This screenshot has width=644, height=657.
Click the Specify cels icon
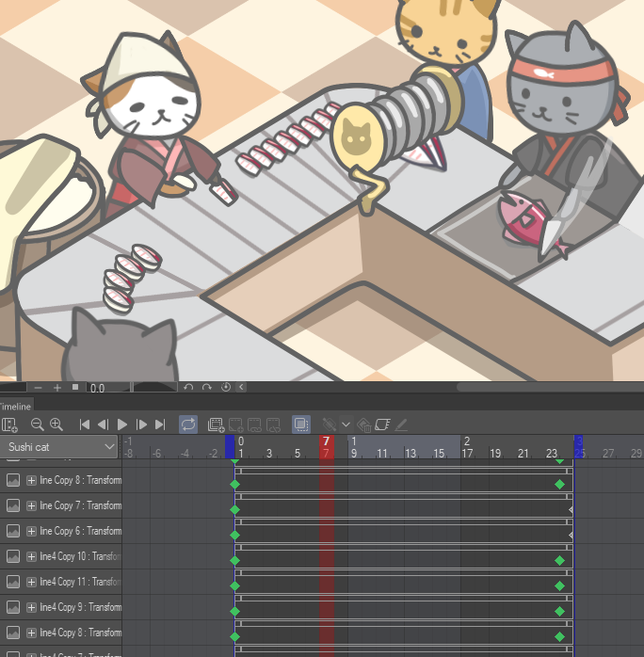pos(236,425)
